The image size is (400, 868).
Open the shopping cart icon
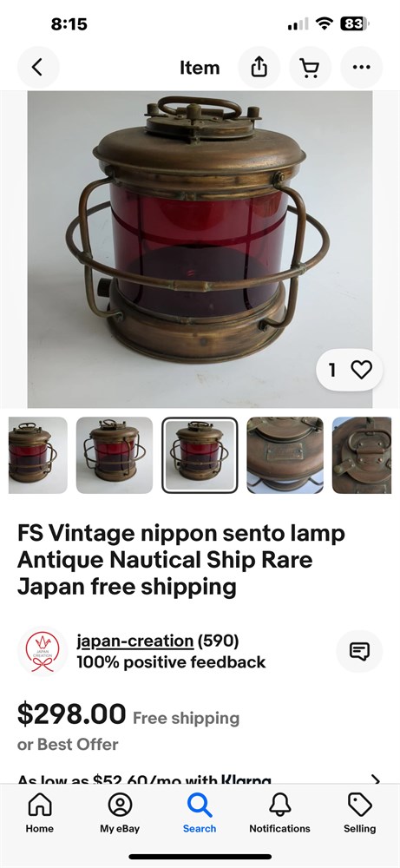pos(310,68)
